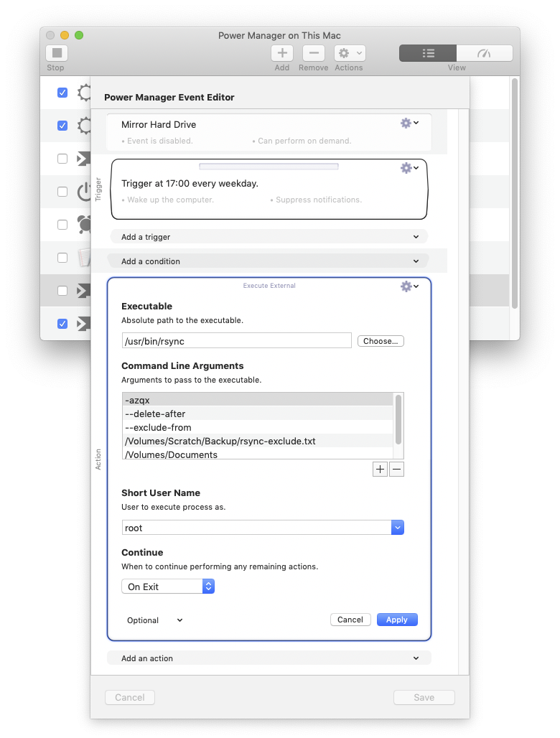This screenshot has height=738, width=560.
Task: Click the drag handle bar atop the Trigger box
Action: tap(269, 166)
